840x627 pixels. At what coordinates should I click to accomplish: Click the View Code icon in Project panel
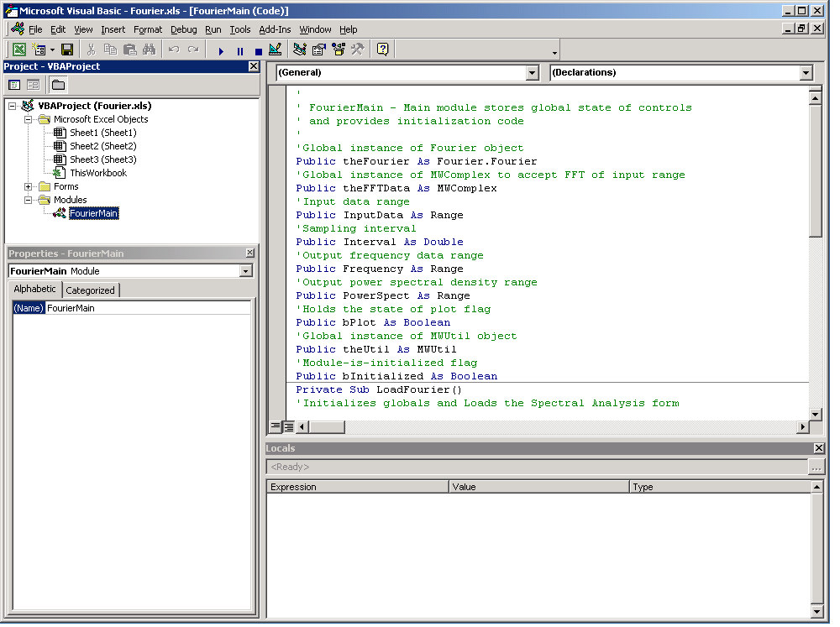14,85
